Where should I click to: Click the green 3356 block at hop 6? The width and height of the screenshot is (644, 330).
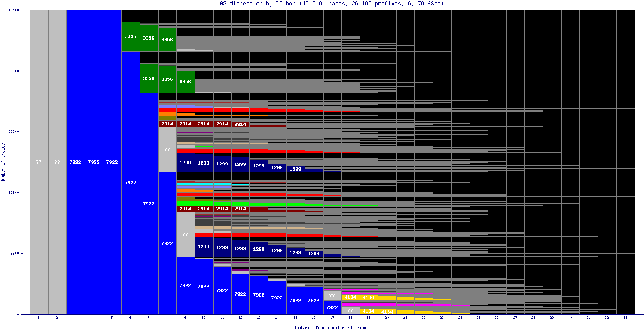pos(130,36)
